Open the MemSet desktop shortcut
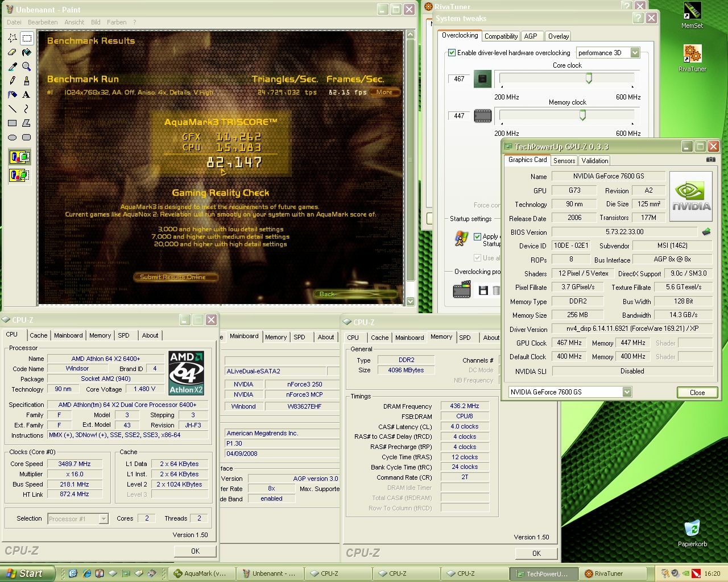Viewport: 728px width, 582px height. [692, 15]
